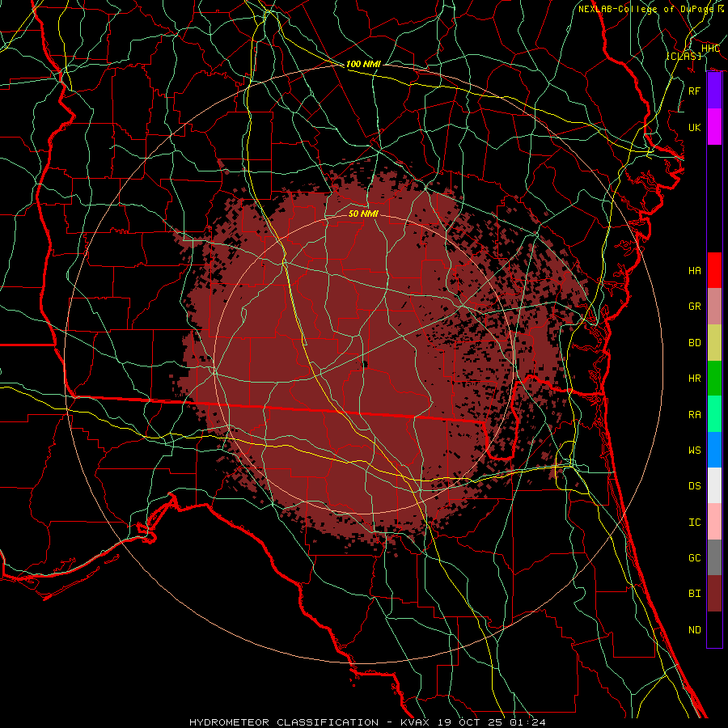The height and width of the screenshot is (728, 728).
Task: Click the ND legend label
Action: [x=695, y=630]
